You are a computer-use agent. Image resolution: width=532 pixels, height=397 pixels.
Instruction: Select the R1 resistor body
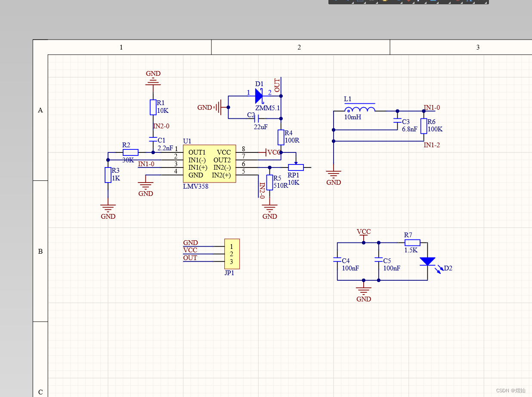pyautogui.click(x=153, y=107)
